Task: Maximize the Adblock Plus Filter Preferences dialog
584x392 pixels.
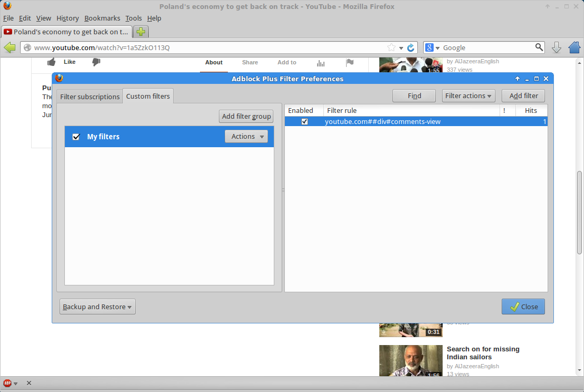Action: pos(537,79)
